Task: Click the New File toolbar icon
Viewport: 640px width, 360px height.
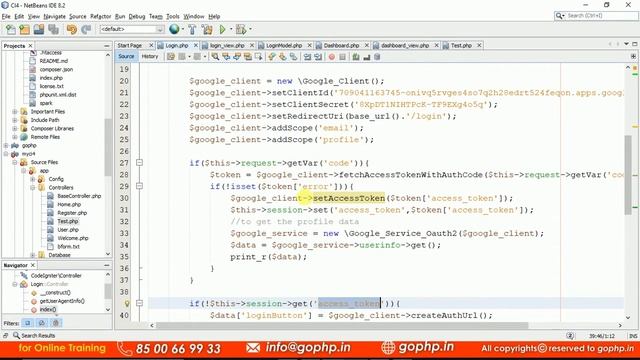Action: 11,29
